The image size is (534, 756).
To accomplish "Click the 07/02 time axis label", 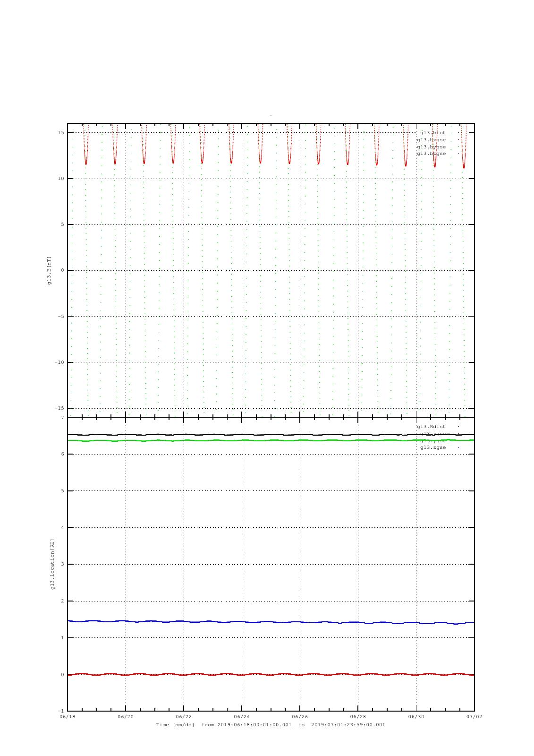I will (474, 717).
